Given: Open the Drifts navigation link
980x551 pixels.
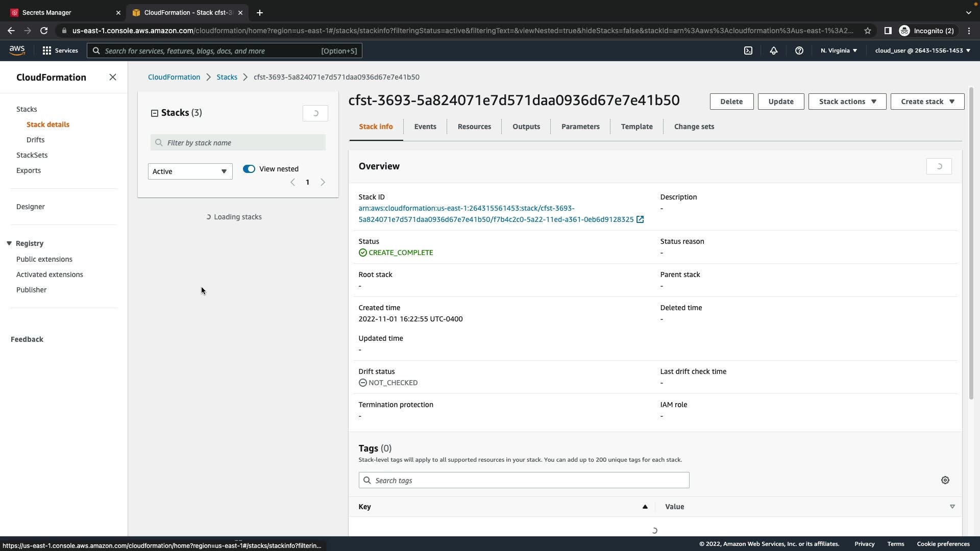Looking at the screenshot, I should [35, 140].
